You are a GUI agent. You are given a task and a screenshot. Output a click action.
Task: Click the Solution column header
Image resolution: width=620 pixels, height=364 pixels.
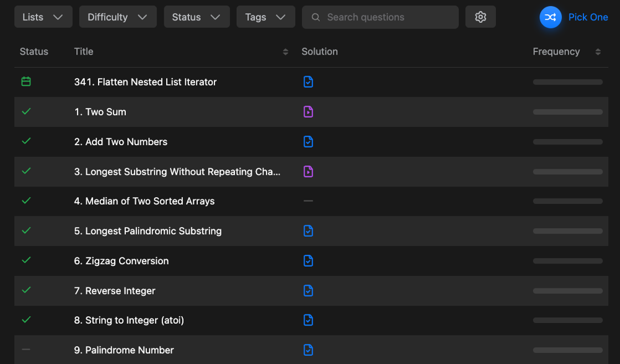tap(319, 52)
